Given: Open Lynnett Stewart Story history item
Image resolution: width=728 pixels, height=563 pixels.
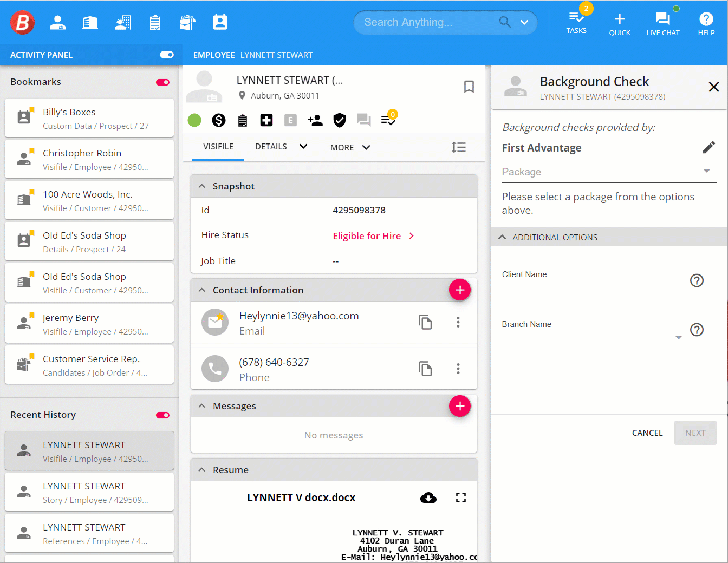Looking at the screenshot, I should click(x=89, y=492).
